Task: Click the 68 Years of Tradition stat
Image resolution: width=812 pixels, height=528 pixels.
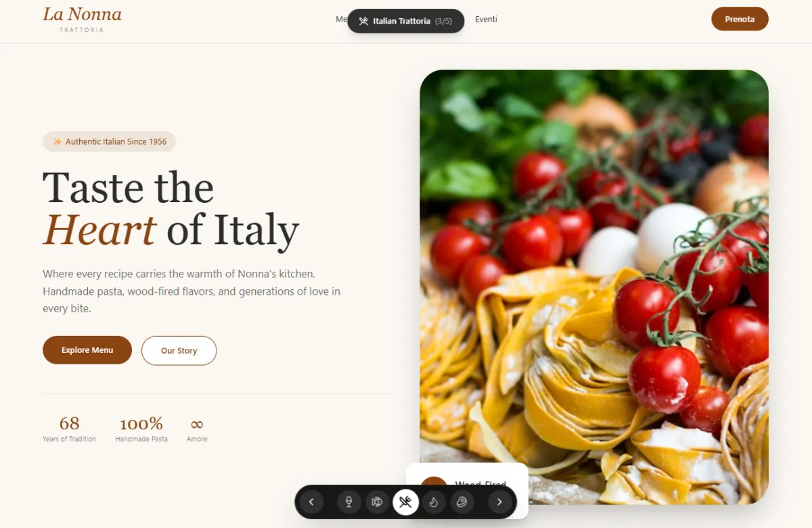Action: pos(69,429)
